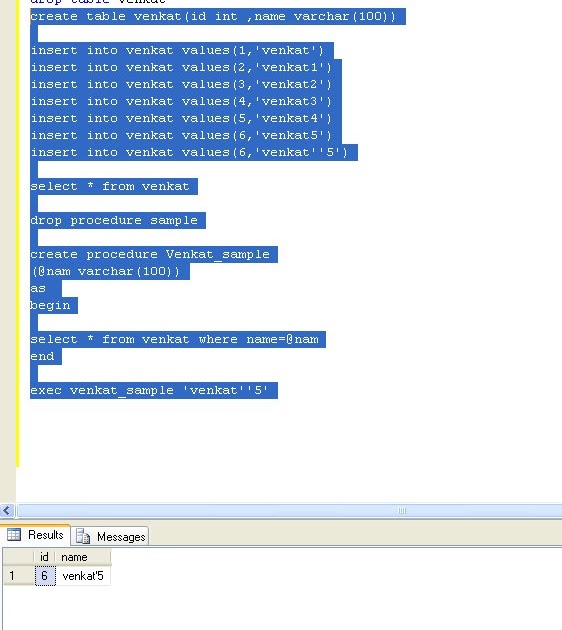Viewport: 562px width, 630px height.
Task: Click the insert values(3,'venkat2') line
Action: pos(181,84)
